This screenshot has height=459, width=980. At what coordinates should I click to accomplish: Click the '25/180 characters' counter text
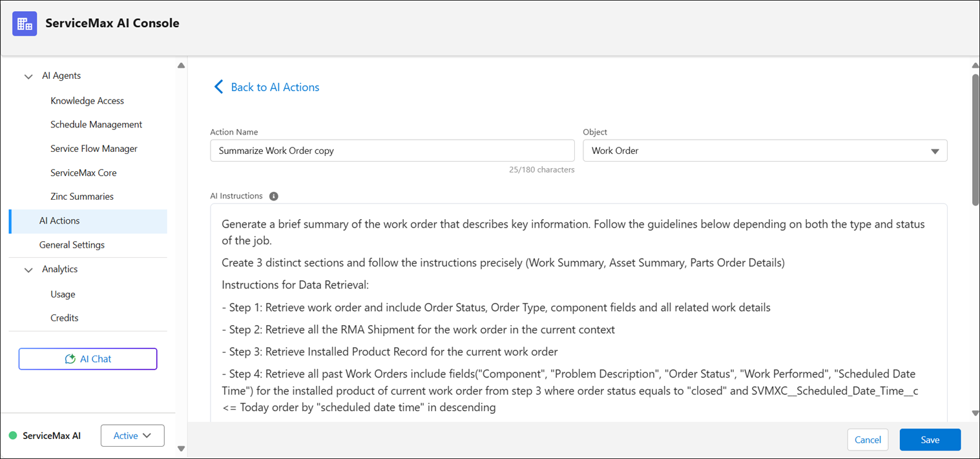(x=541, y=170)
